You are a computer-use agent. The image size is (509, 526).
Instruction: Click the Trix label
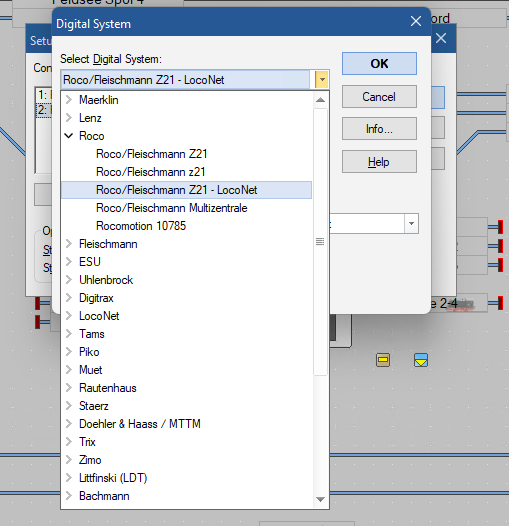coord(87,442)
